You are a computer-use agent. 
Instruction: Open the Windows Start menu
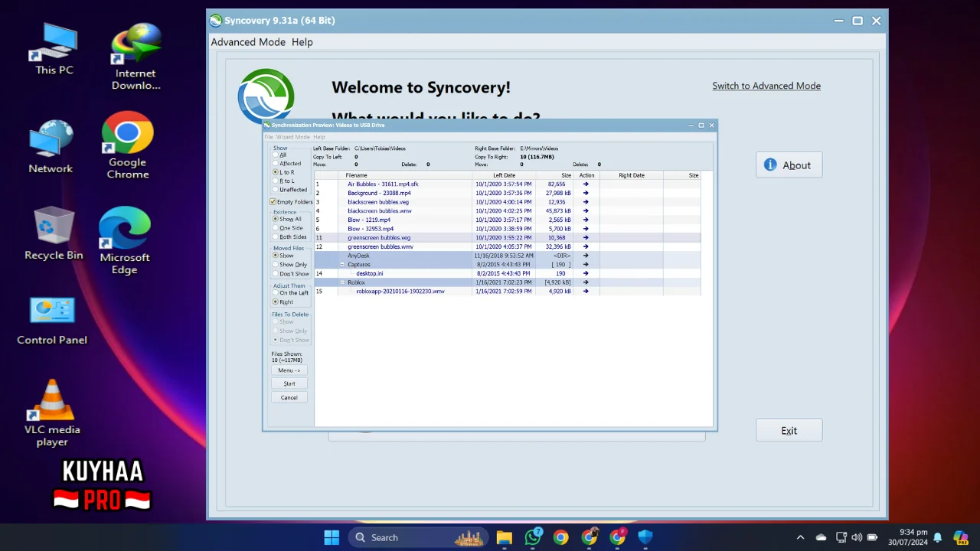pos(332,537)
